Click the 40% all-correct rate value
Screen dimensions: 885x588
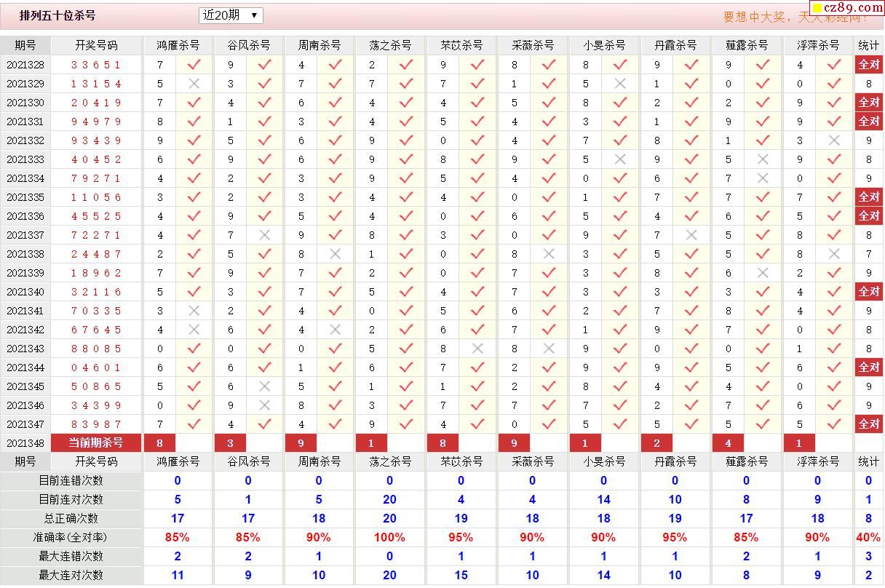[x=868, y=538]
